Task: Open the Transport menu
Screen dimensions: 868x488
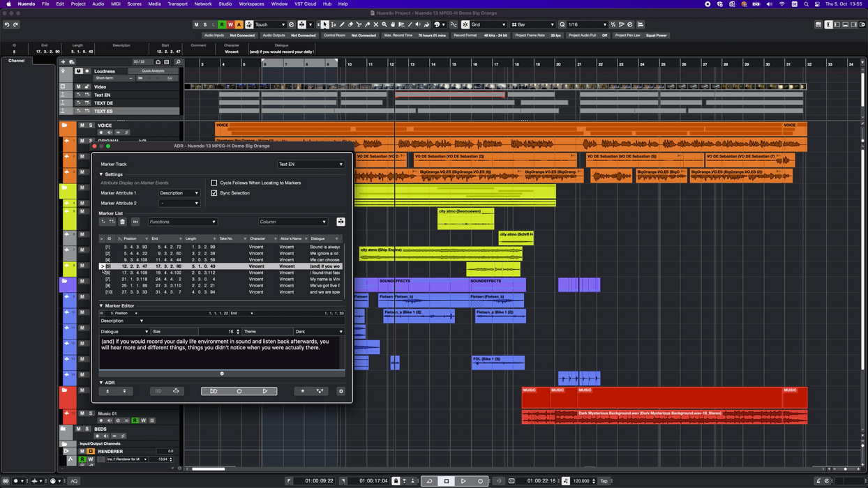Action: [x=177, y=4]
